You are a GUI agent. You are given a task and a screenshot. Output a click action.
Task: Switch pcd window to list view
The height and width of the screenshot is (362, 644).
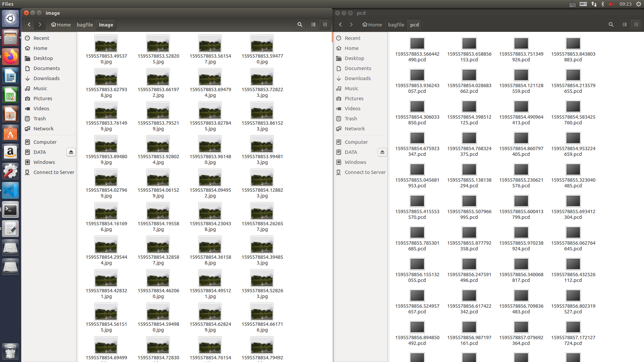[x=625, y=24]
